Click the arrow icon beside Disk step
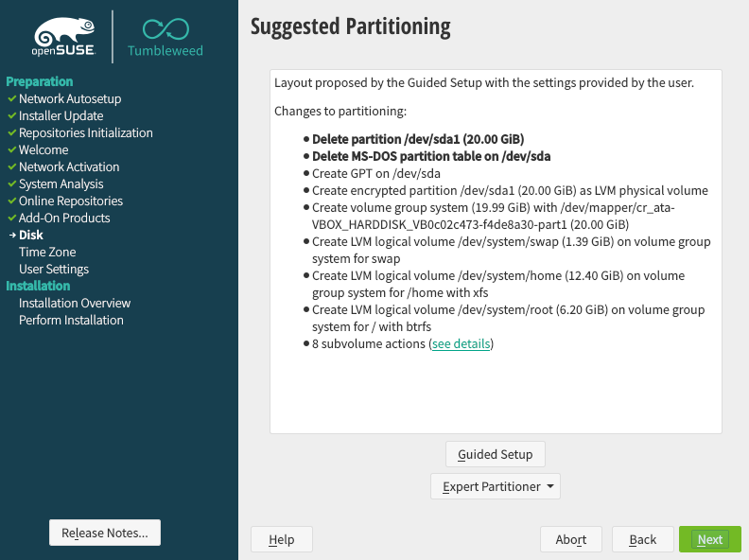 pos(11,235)
